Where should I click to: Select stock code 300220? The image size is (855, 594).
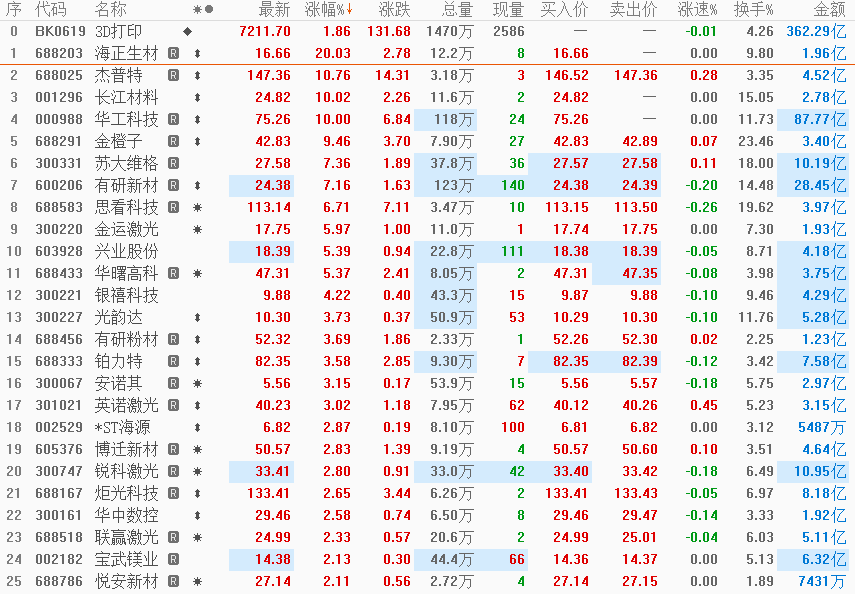pyautogui.click(x=59, y=230)
